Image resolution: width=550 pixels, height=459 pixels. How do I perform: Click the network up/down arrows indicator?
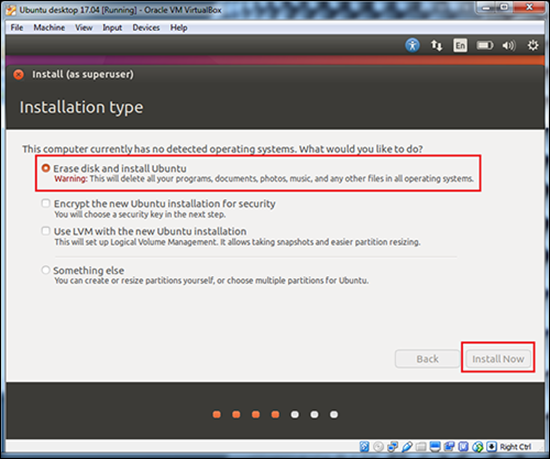coord(436,45)
